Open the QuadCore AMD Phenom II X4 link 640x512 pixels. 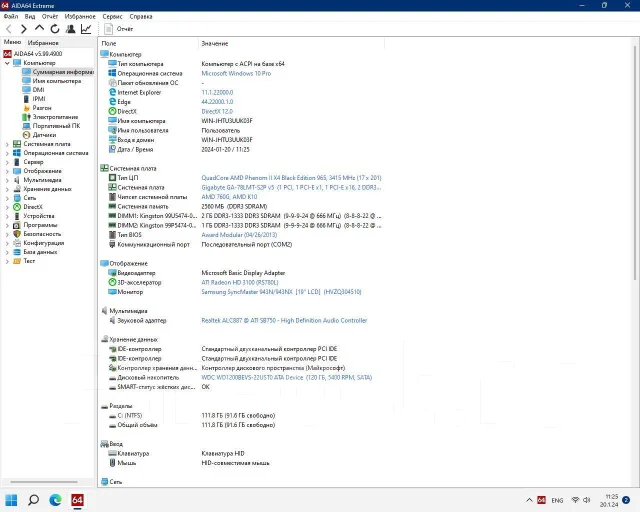pyautogui.click(x=291, y=178)
